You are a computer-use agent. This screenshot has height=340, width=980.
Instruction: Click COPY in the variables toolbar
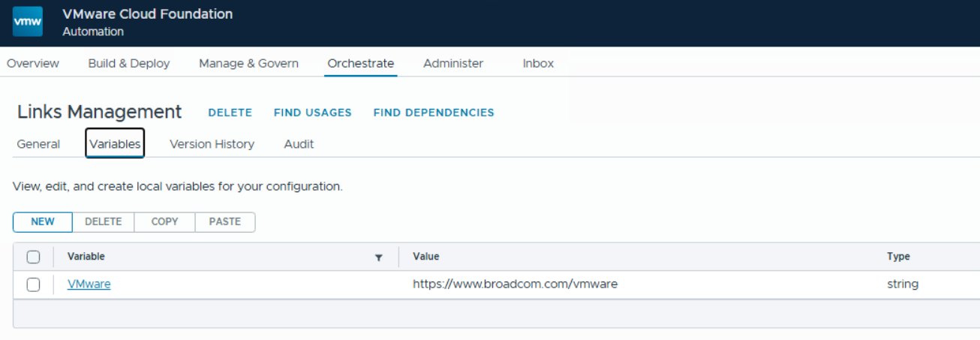[164, 222]
